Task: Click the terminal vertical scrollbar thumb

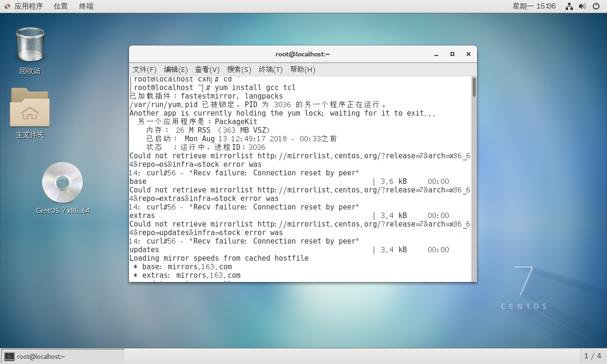Action: pyautogui.click(x=474, y=88)
